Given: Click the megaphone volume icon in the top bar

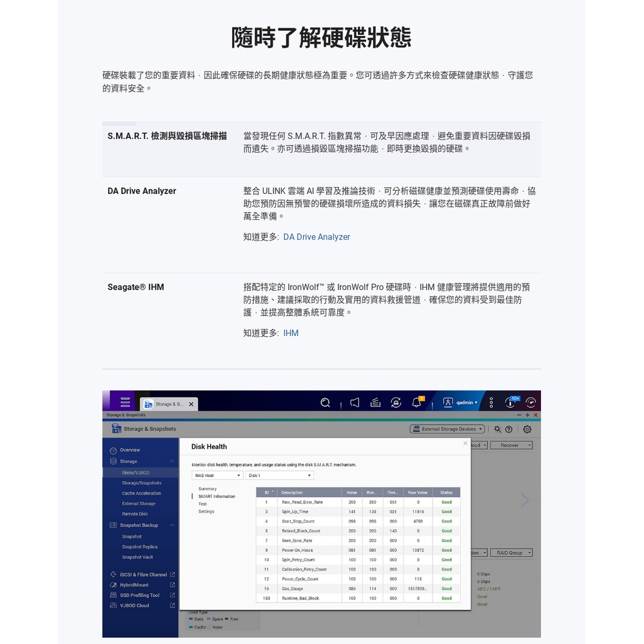Looking at the screenshot, I should point(354,403).
